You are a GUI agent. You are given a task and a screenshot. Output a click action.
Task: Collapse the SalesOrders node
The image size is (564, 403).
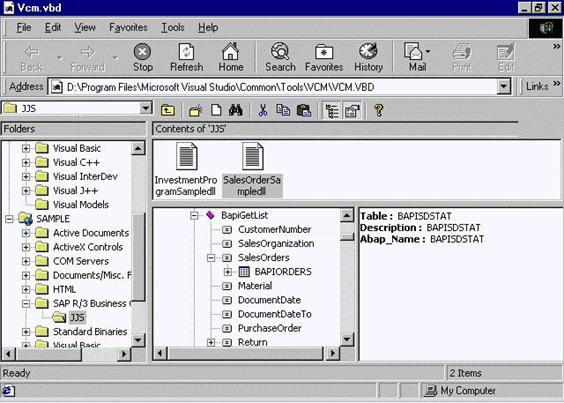pos(211,258)
